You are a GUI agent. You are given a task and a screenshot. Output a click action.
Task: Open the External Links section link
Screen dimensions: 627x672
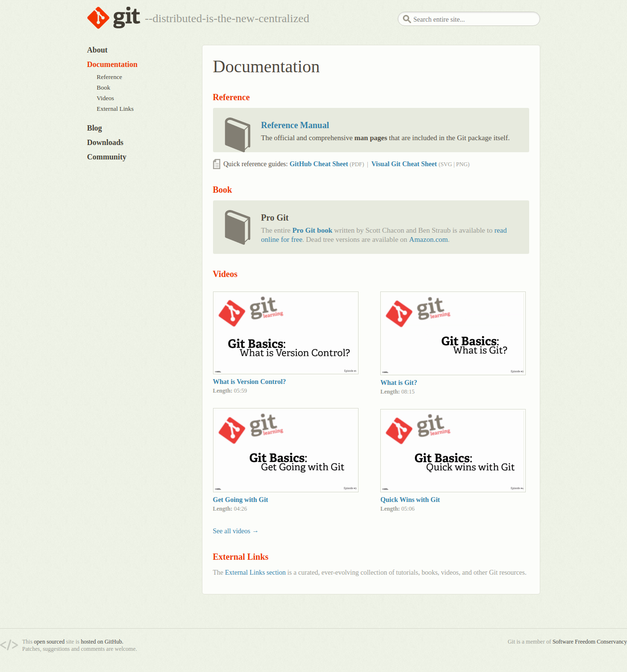coord(255,573)
